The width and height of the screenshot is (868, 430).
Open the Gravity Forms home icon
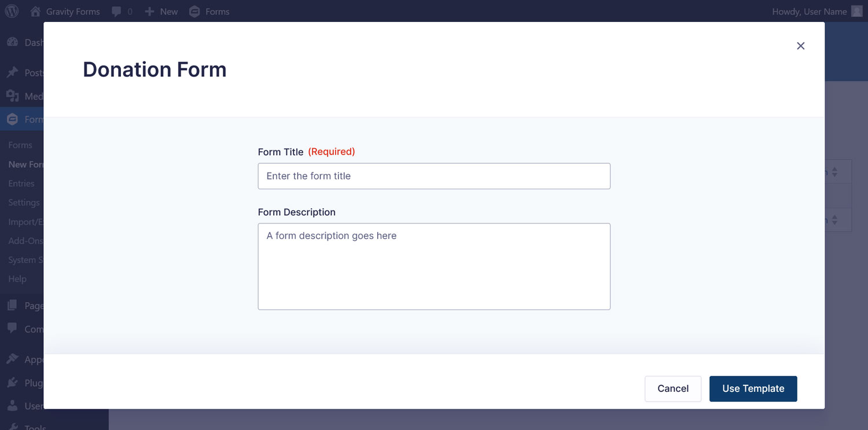(x=35, y=11)
